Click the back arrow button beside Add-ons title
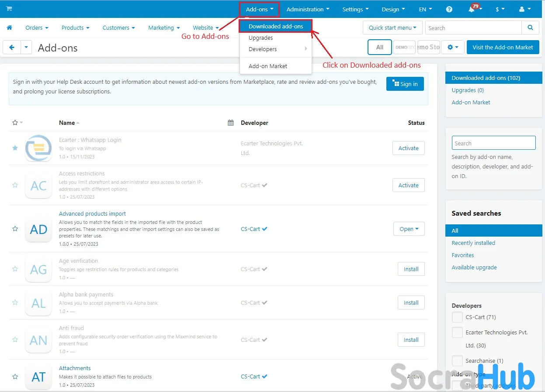 (x=12, y=48)
